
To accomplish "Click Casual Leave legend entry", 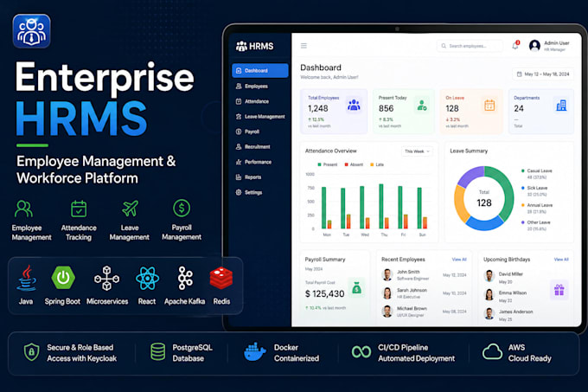I will pos(537,174).
